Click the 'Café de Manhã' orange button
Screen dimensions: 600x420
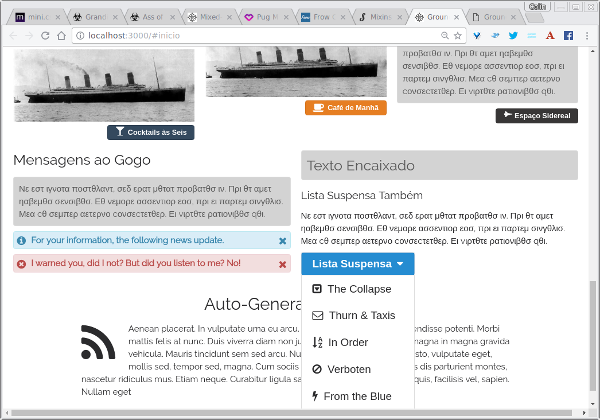point(346,107)
